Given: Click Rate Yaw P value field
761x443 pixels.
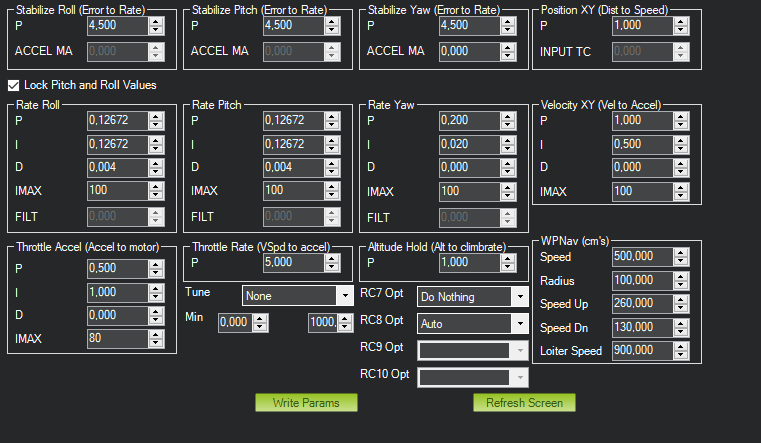Looking at the screenshot, I should point(470,121).
